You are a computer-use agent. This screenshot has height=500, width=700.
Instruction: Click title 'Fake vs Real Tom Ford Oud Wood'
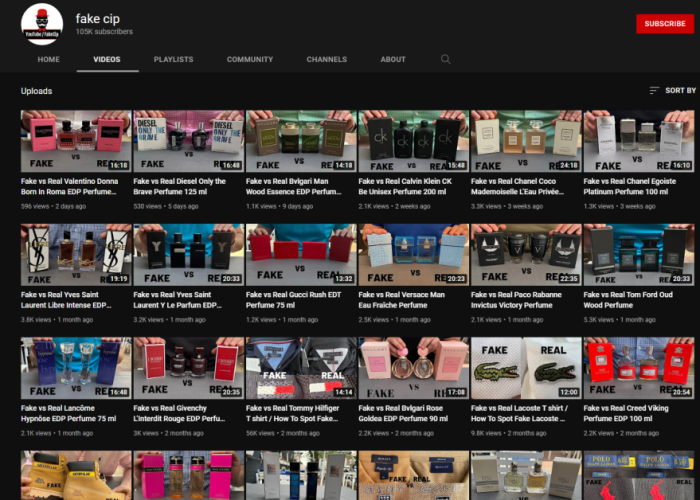[x=628, y=300]
